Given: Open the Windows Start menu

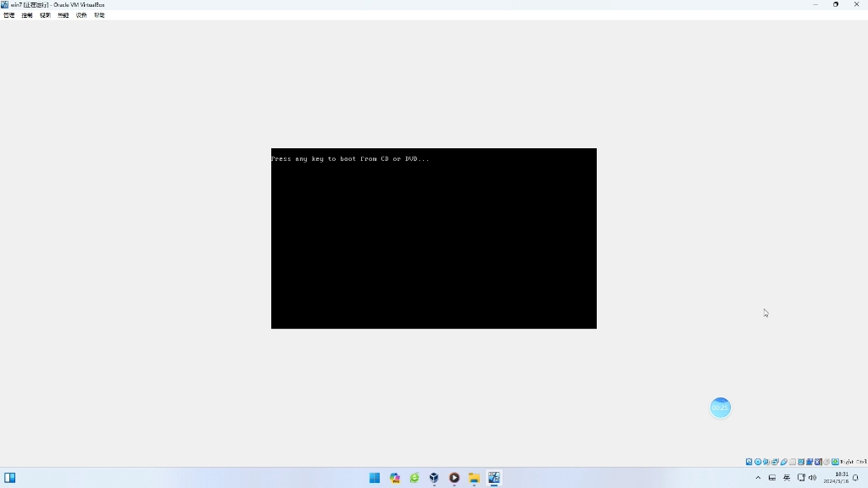Looking at the screenshot, I should 375,478.
